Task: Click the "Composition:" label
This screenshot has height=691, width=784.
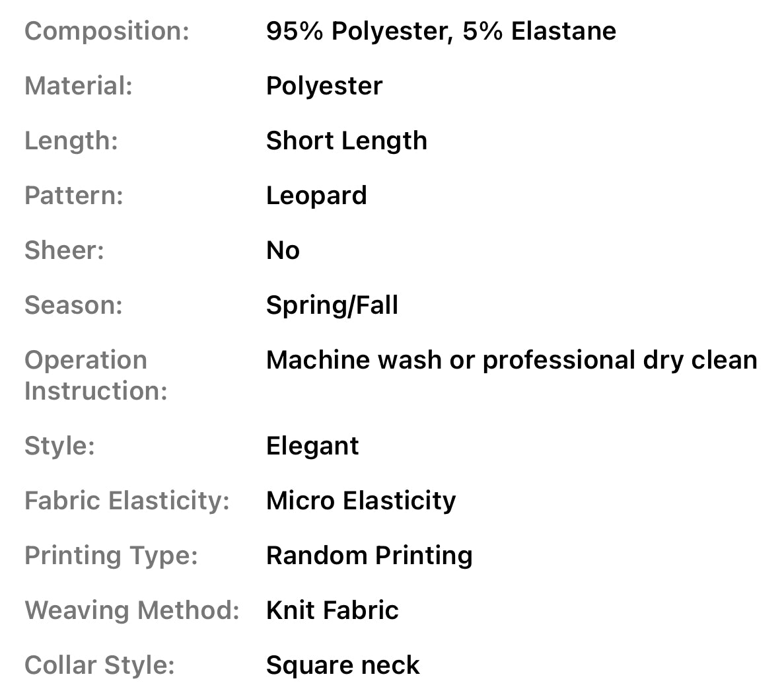Action: (x=106, y=31)
